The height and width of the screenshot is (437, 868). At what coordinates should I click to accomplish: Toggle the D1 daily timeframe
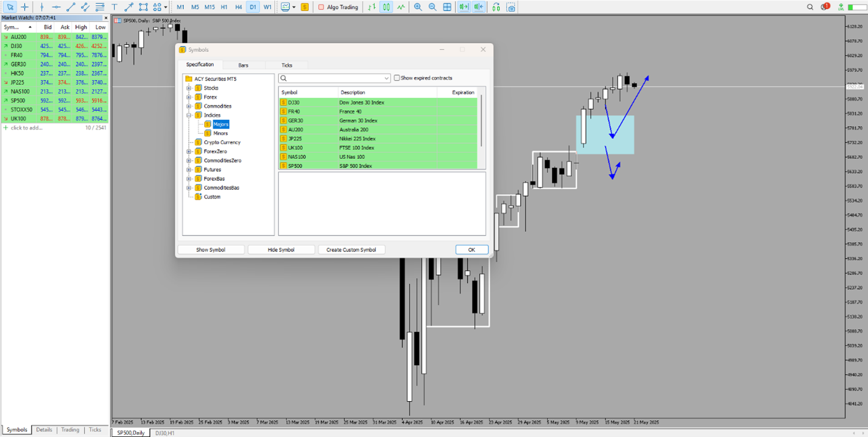(252, 7)
